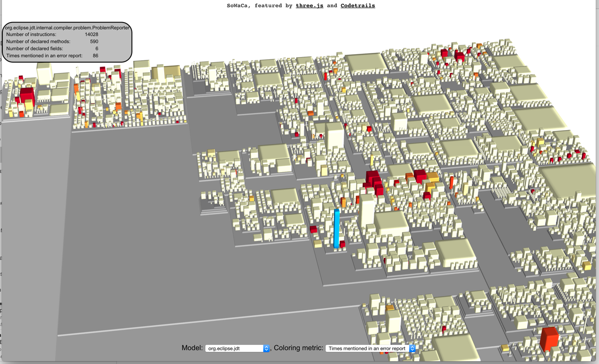Open the Codetrails link in the header
The image size is (599, 364).
[x=358, y=6]
